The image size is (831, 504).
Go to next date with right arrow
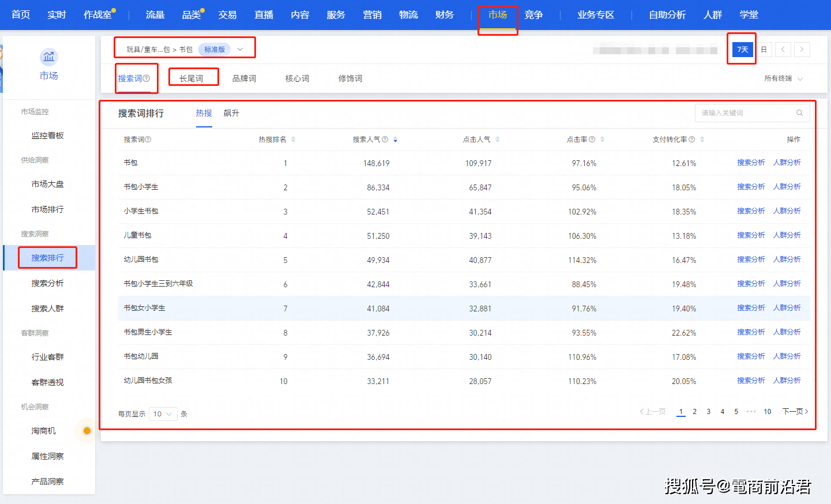[802, 50]
